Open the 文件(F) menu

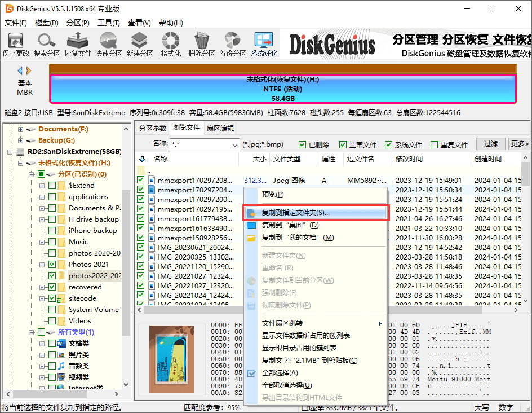tap(16, 23)
